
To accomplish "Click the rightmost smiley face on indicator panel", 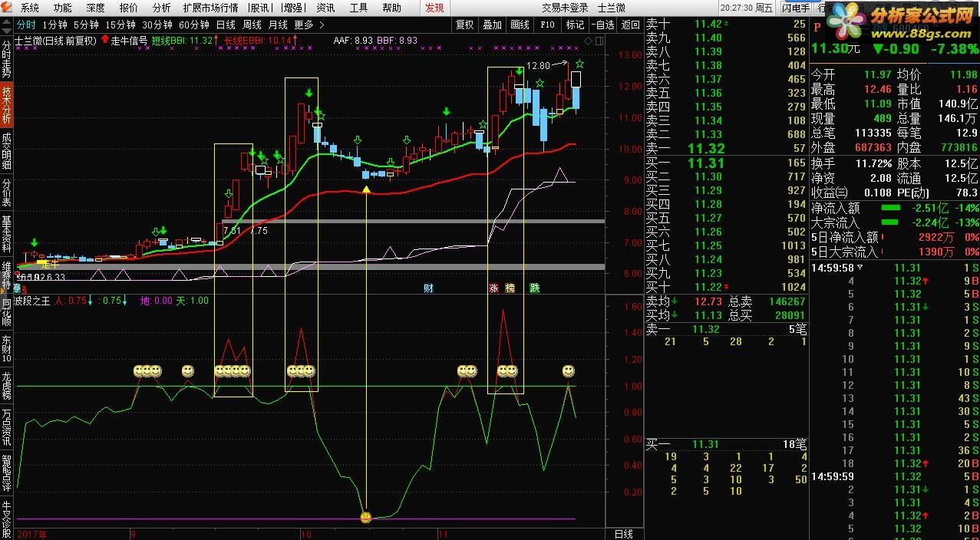I will (x=568, y=371).
